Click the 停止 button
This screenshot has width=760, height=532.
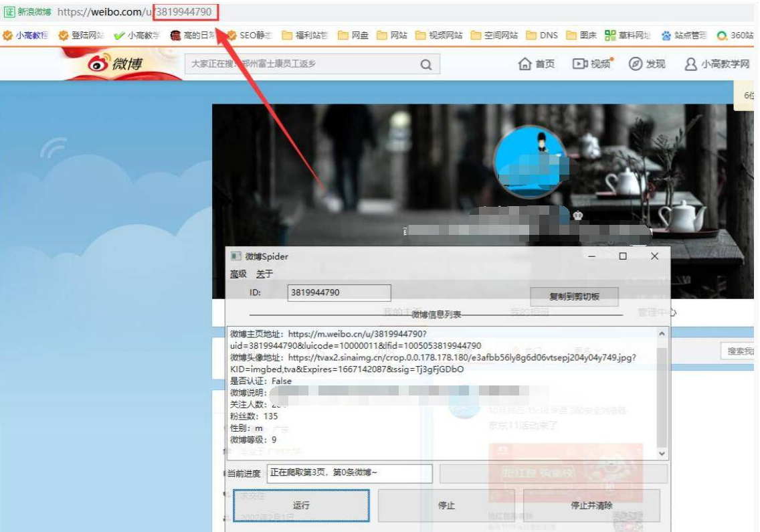(446, 505)
